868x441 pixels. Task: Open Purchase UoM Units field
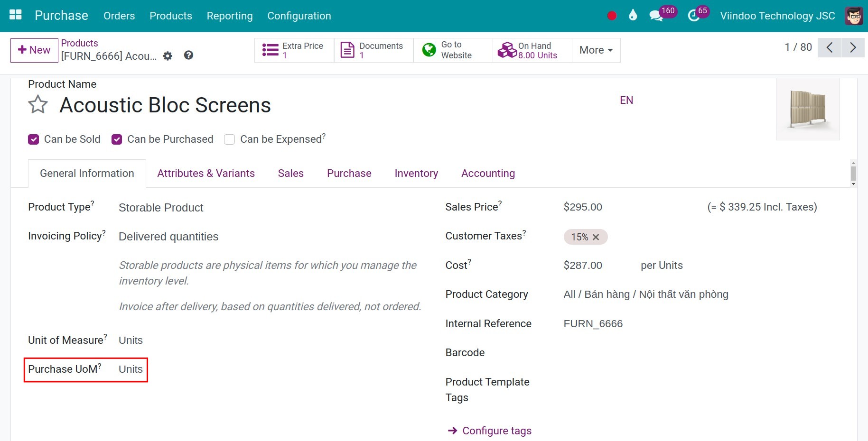(131, 369)
